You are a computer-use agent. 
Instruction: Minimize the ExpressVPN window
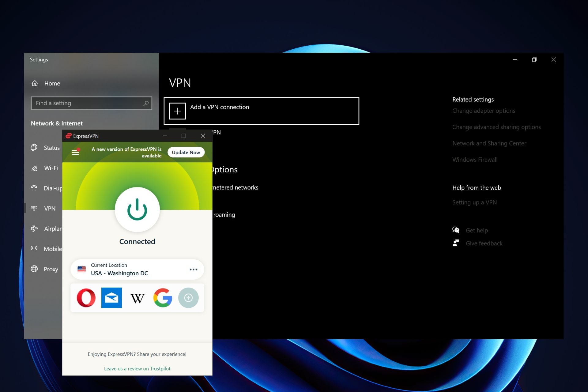165,136
